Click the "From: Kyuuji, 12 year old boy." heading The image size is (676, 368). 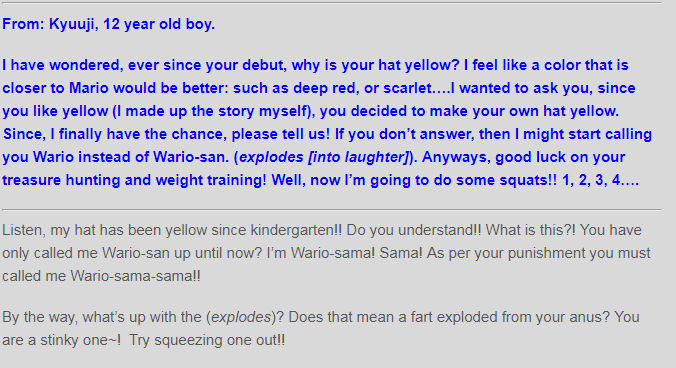[108, 24]
